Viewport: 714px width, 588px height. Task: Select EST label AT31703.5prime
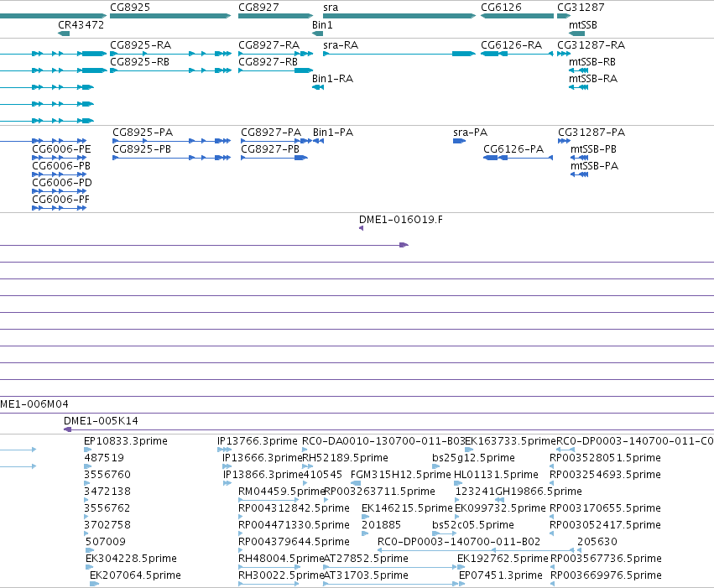tap(366, 575)
